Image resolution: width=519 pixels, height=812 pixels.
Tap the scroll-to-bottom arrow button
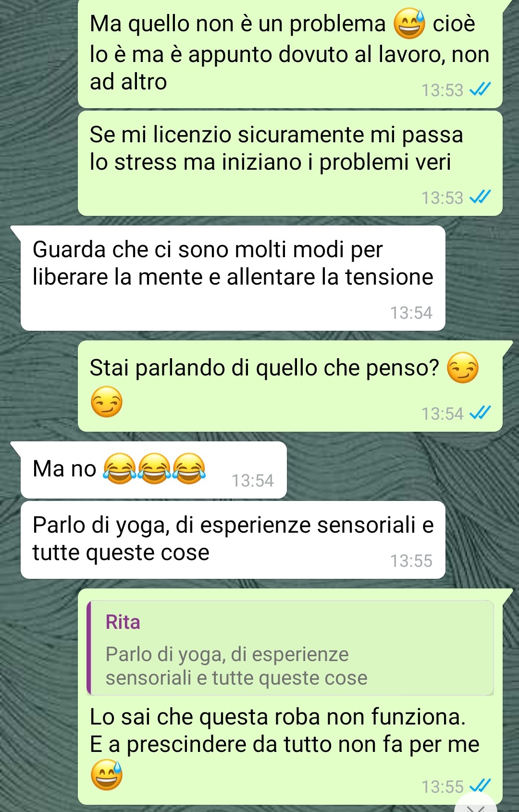[476, 803]
